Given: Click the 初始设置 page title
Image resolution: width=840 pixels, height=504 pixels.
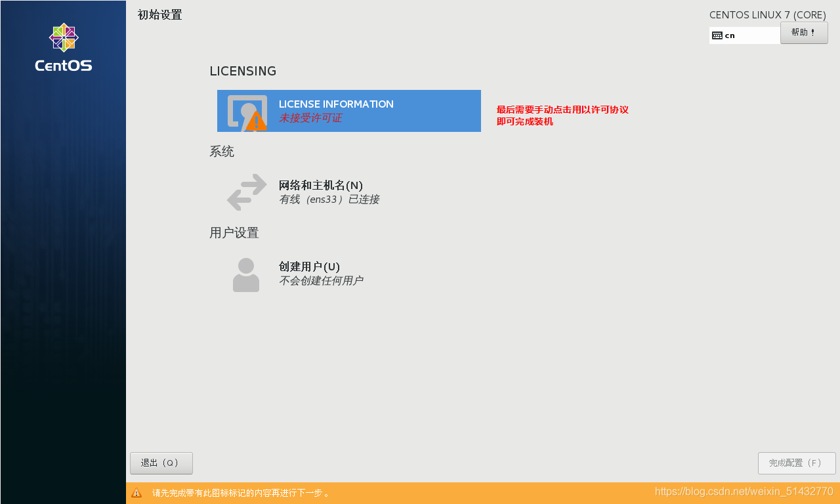Looking at the screenshot, I should [x=160, y=15].
